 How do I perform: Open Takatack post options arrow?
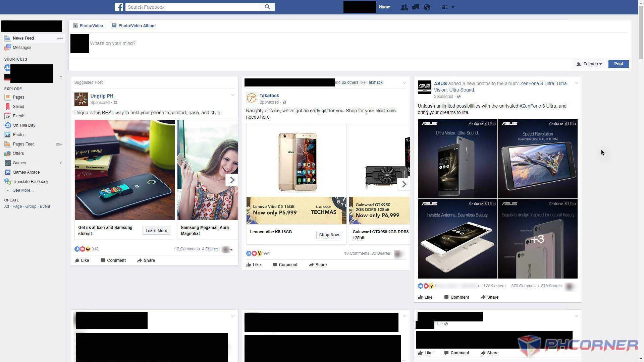(404, 82)
